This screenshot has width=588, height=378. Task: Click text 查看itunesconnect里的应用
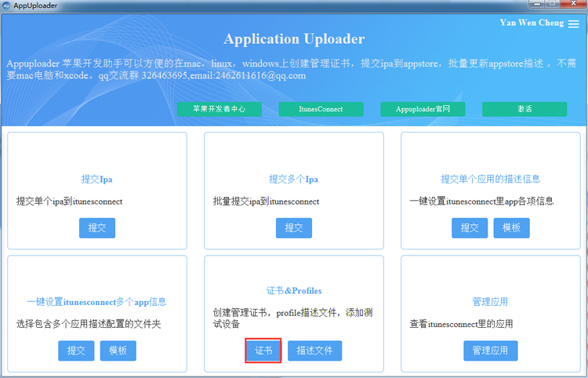[x=461, y=324]
